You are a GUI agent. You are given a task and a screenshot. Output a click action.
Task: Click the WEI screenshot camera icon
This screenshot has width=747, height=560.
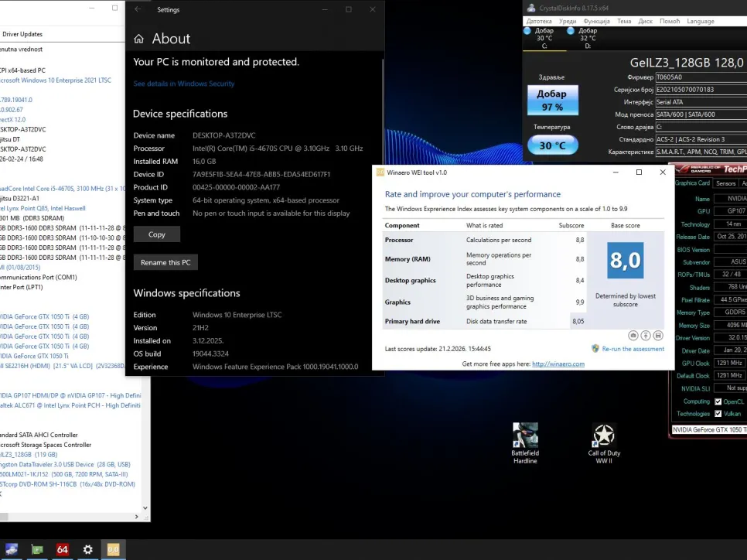click(633, 336)
